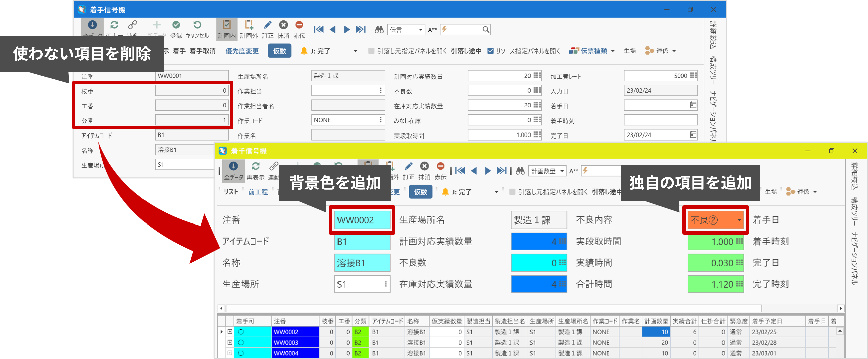Screen dimensions: 868x359
Task: Click the binoculars search icon in back window
Action: click(x=379, y=30)
